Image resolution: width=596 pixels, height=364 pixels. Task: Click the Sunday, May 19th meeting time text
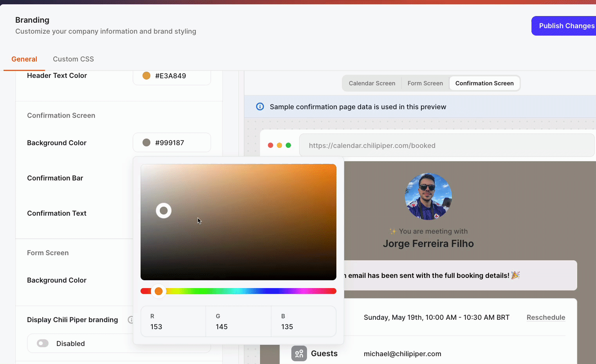point(437,317)
